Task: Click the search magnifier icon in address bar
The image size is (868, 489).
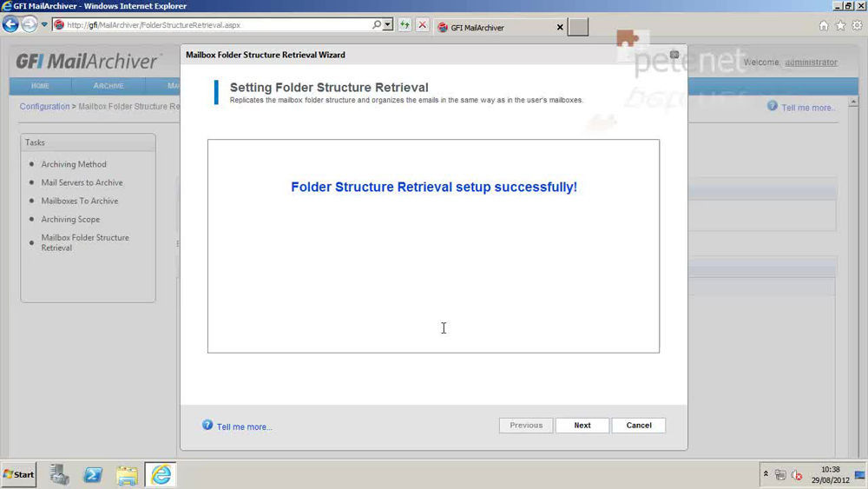Action: 377,25
